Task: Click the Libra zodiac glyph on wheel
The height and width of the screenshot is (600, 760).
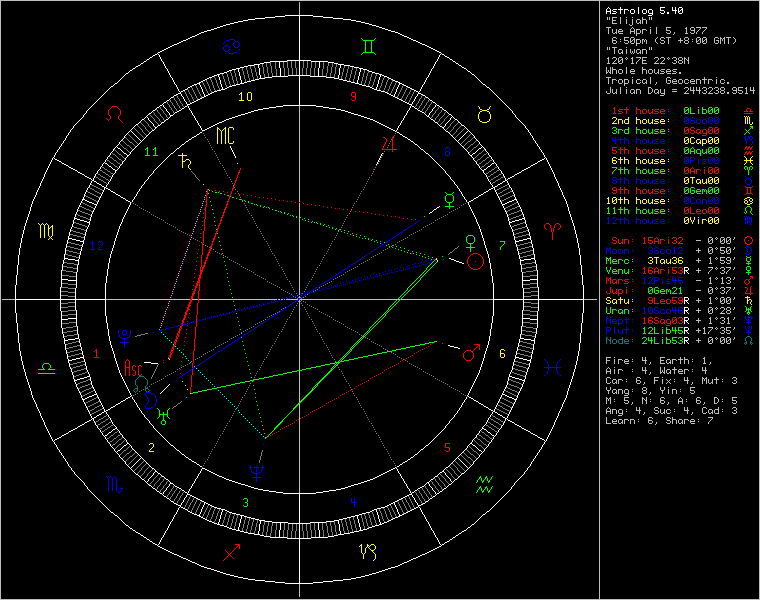Action: [47, 368]
